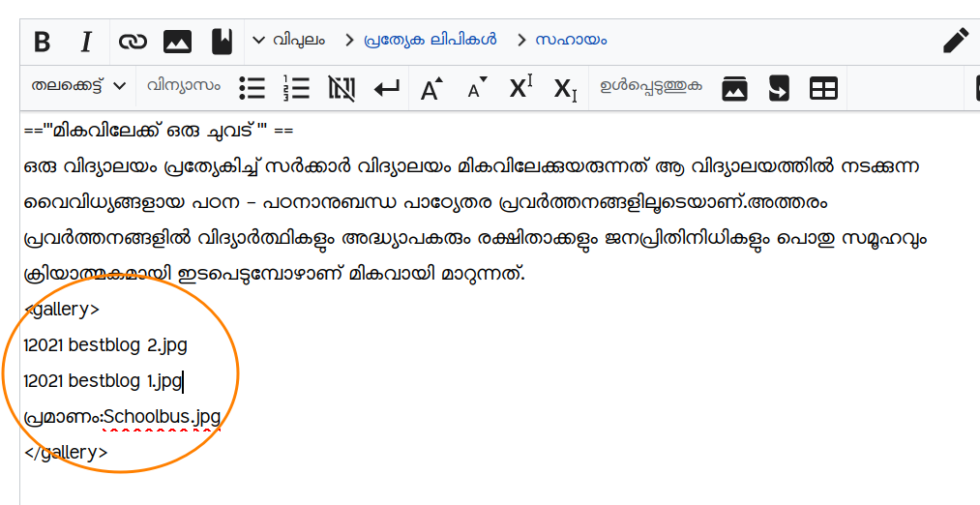
Task: Insert a redirect
Action: (x=779, y=88)
